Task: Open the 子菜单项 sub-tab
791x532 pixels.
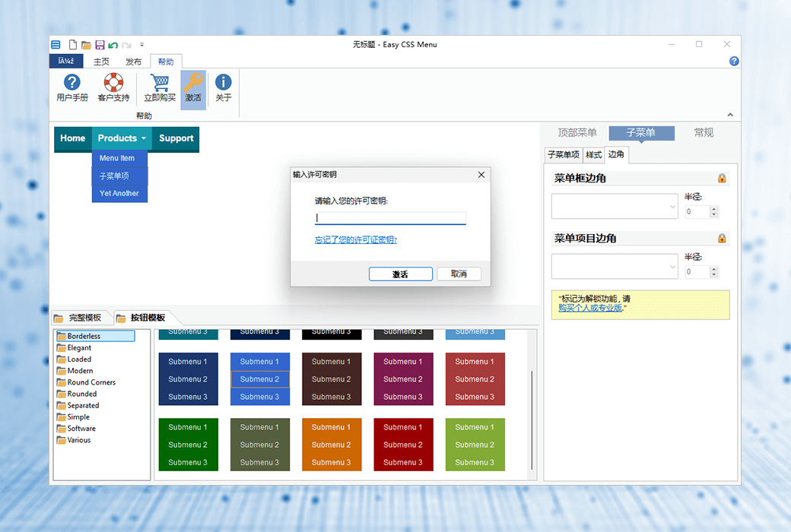Action: click(564, 155)
